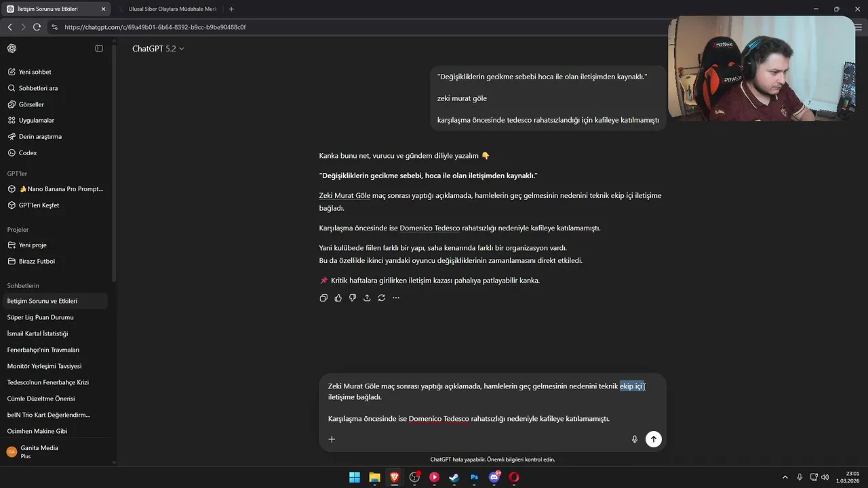The height and width of the screenshot is (488, 868).
Task: Open Ganita Media account menu
Action: [x=54, y=451]
